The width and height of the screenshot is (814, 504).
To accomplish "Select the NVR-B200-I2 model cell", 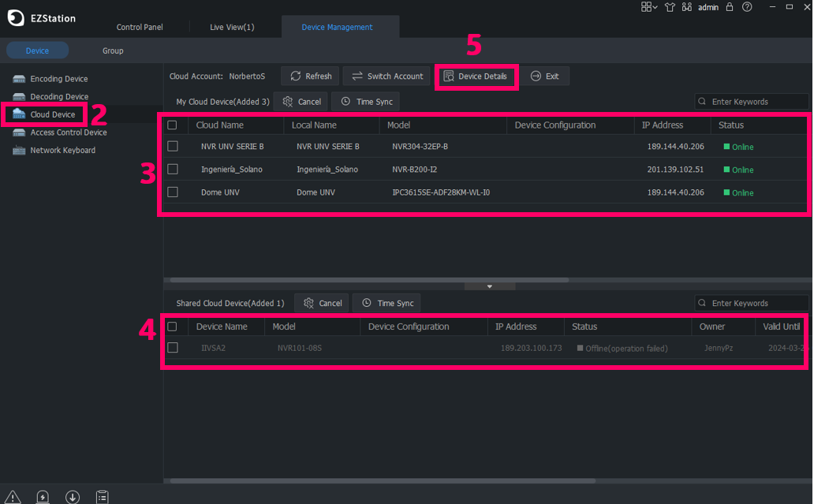I will tap(414, 170).
